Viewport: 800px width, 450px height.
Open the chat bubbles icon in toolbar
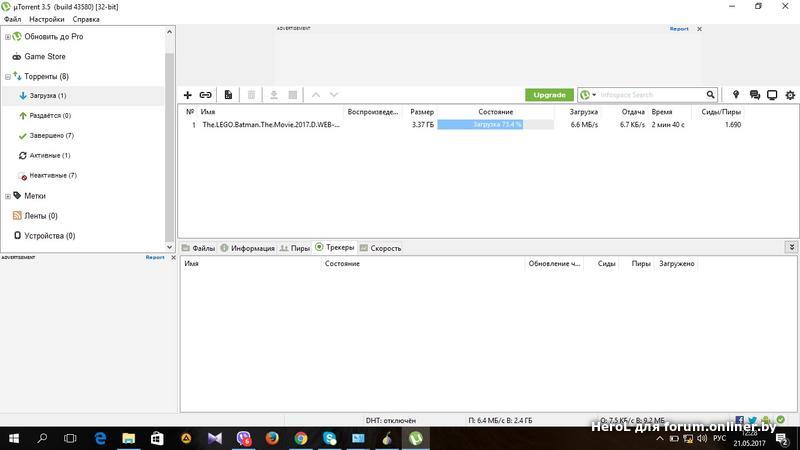click(x=755, y=95)
